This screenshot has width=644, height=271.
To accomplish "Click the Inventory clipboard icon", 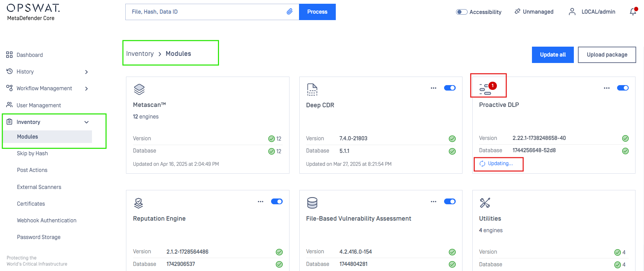I will coord(10,122).
